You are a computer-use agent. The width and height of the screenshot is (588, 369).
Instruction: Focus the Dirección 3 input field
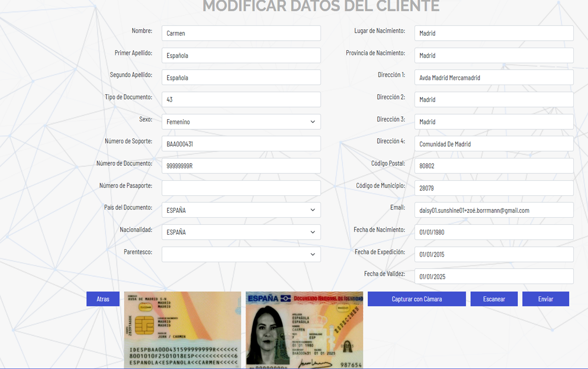[x=494, y=122]
